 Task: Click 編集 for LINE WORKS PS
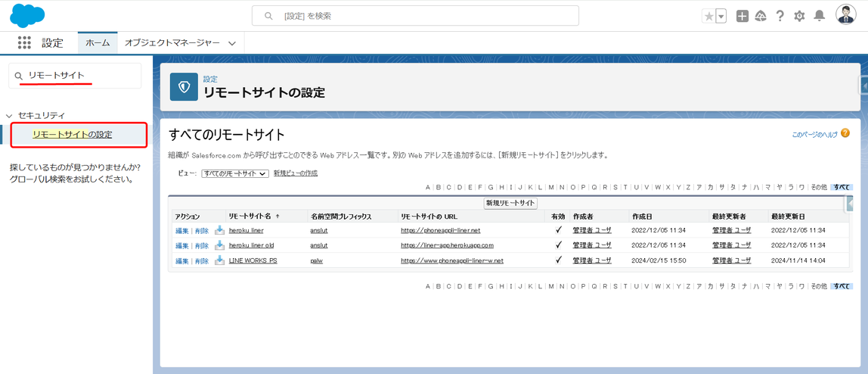(181, 260)
